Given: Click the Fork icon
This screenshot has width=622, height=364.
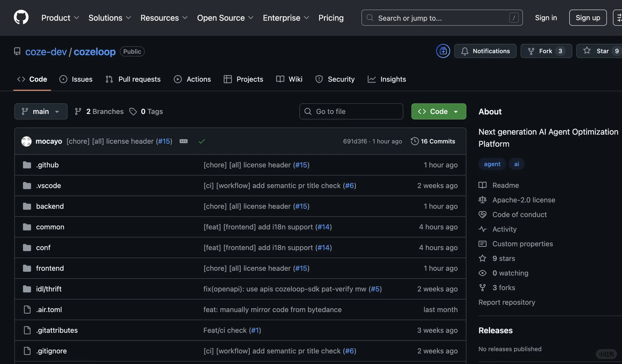Looking at the screenshot, I should [x=531, y=51].
